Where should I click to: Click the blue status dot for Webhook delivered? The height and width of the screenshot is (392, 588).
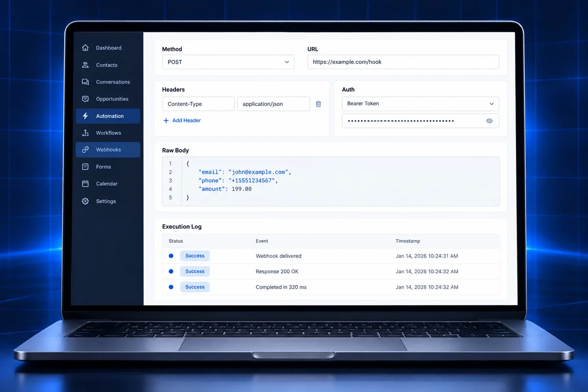[171, 256]
